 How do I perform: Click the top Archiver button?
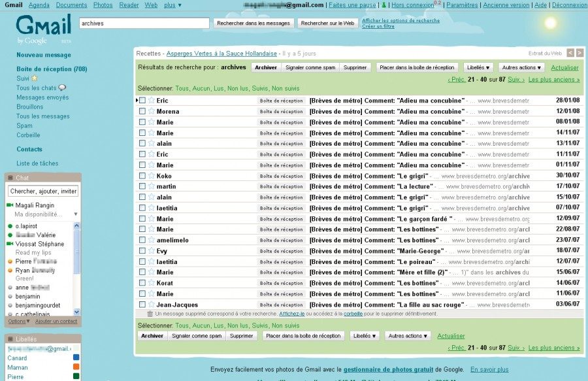coord(266,67)
